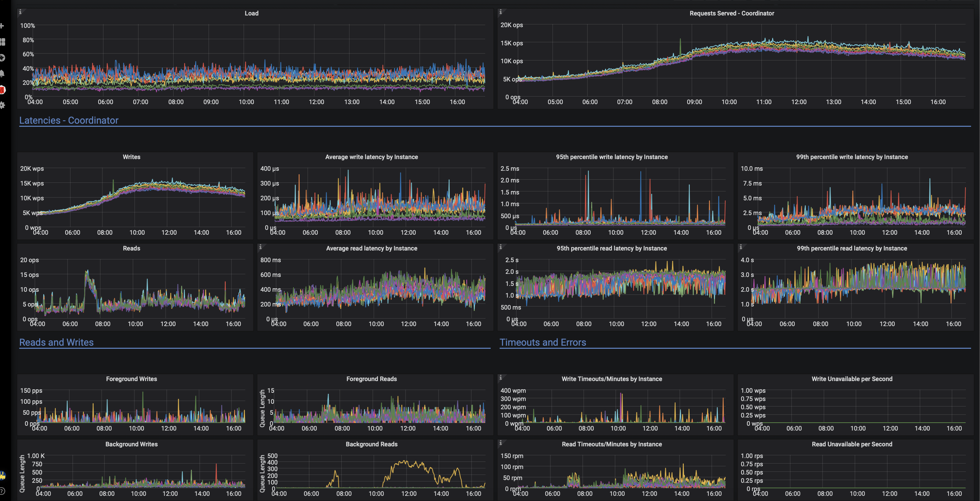Open Average read latency by Instance menu
980x501 pixels.
pyautogui.click(x=371, y=248)
